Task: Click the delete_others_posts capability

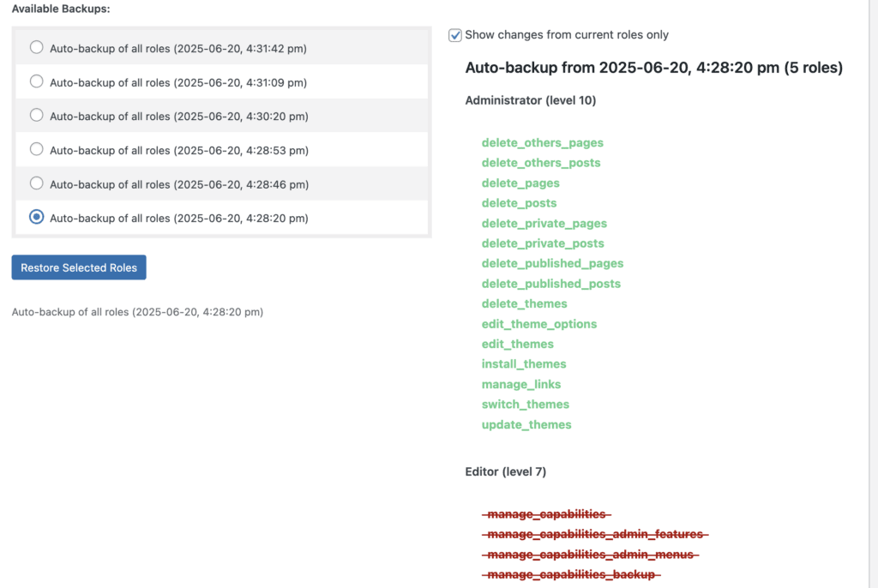Action: coord(541,162)
